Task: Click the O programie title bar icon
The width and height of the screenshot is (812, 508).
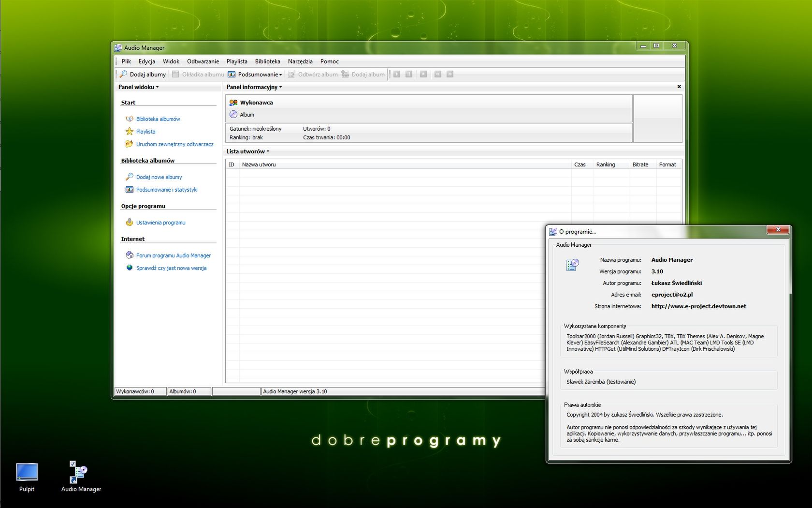Action: pyautogui.click(x=553, y=232)
